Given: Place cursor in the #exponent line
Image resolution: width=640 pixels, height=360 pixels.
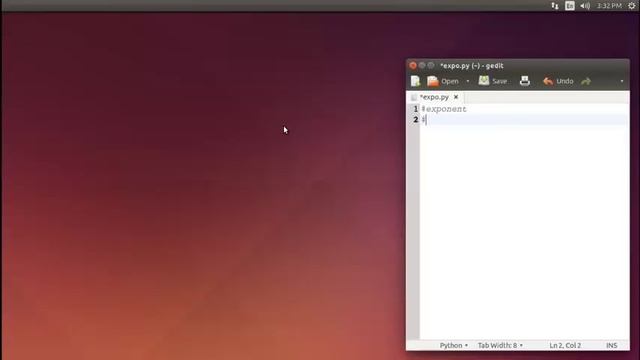Looking at the screenshot, I should (444, 109).
